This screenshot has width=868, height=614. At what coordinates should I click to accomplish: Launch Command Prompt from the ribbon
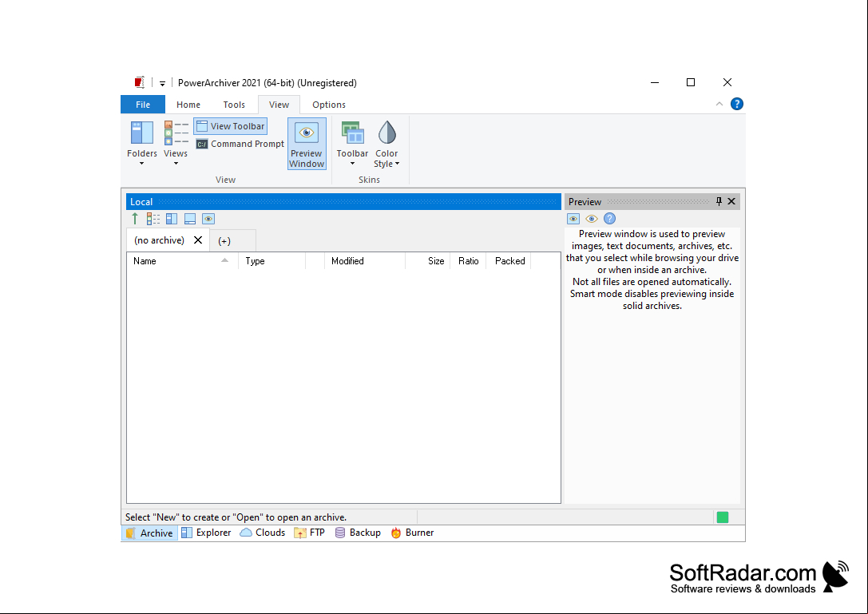coord(240,144)
